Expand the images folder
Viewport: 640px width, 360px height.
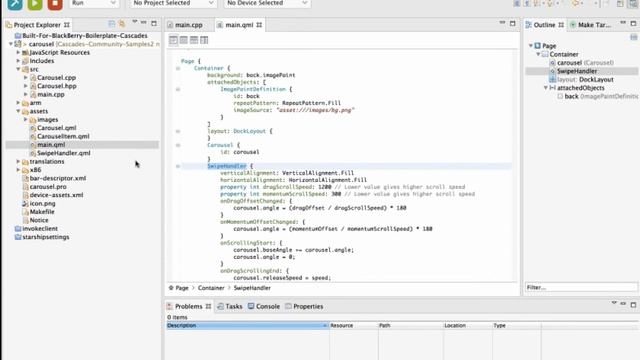(26, 119)
